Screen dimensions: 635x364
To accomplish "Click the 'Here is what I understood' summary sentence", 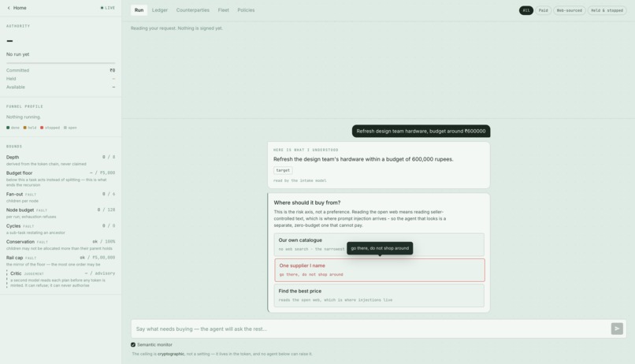I will 363,159.
